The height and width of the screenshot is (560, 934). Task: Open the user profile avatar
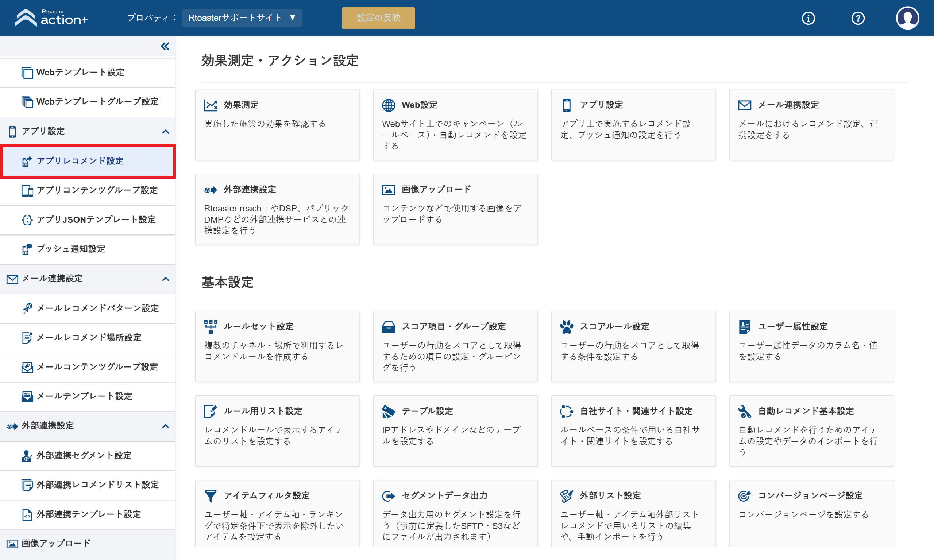pos(907,18)
